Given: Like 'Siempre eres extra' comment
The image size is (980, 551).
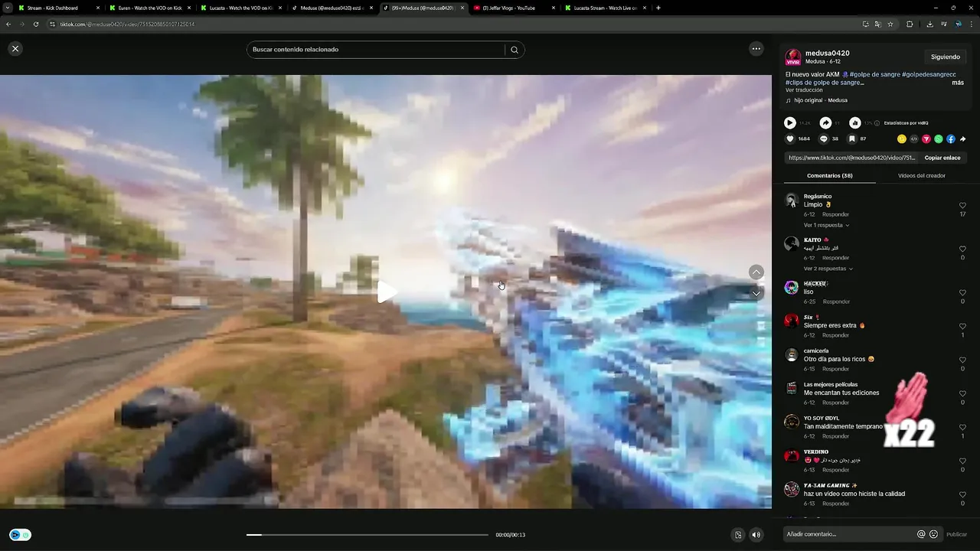Looking at the screenshot, I should click(962, 327).
